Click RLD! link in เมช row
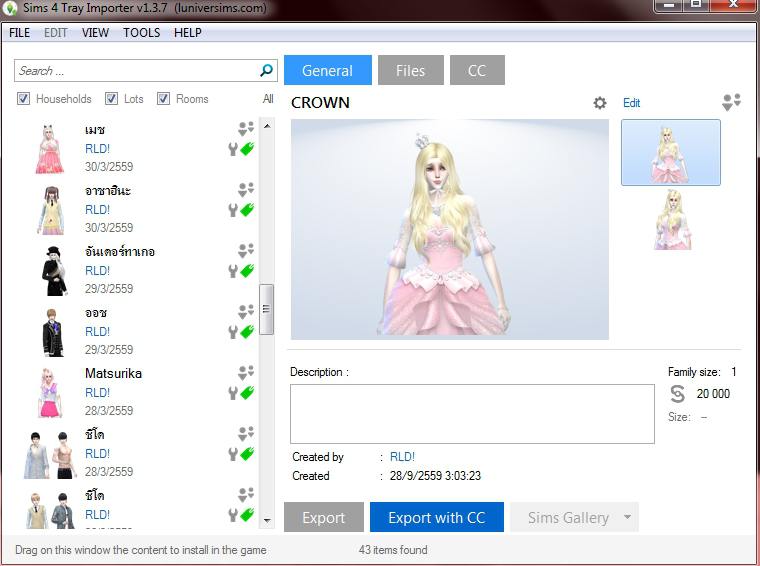Image resolution: width=760 pixels, height=566 pixels. point(97,149)
